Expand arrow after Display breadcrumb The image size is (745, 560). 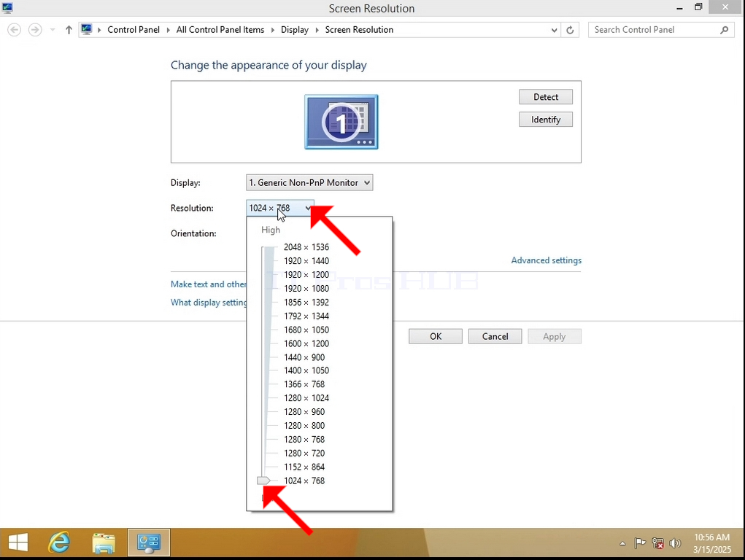(x=317, y=30)
